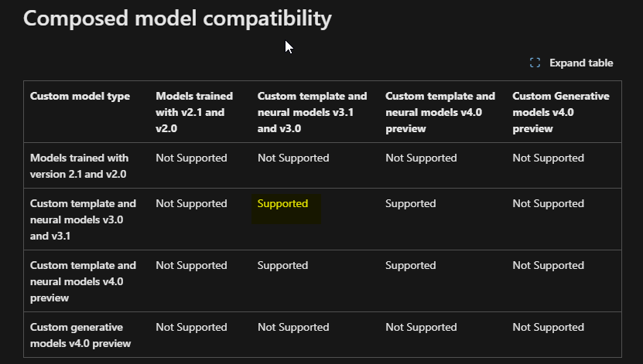
Task: Select Models trained with v2.1 and v2.0 header
Action: (194, 112)
